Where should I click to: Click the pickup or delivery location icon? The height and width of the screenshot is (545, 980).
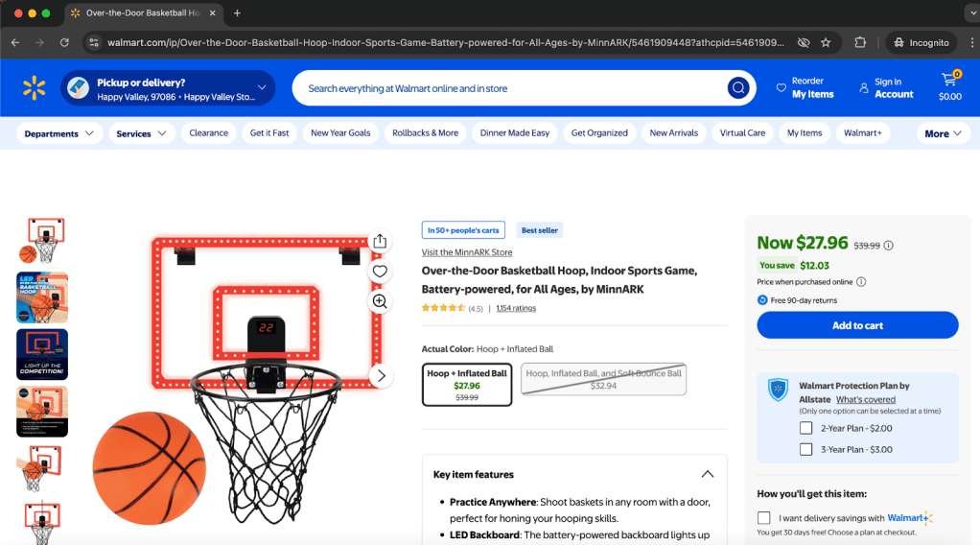[78, 88]
